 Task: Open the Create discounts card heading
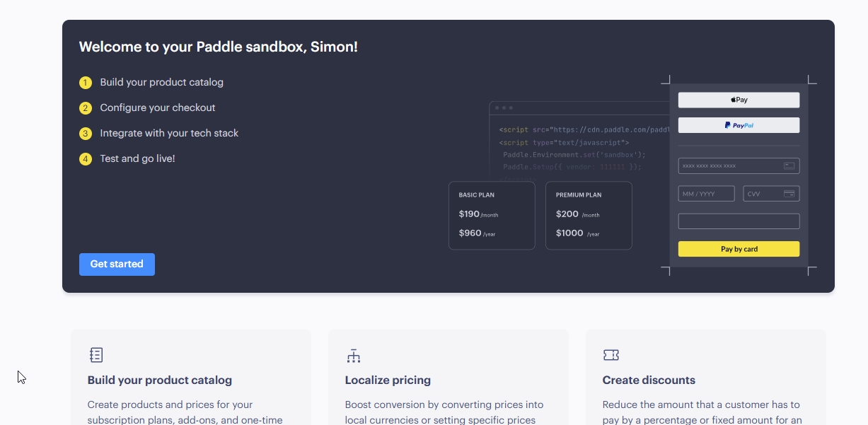click(x=649, y=380)
